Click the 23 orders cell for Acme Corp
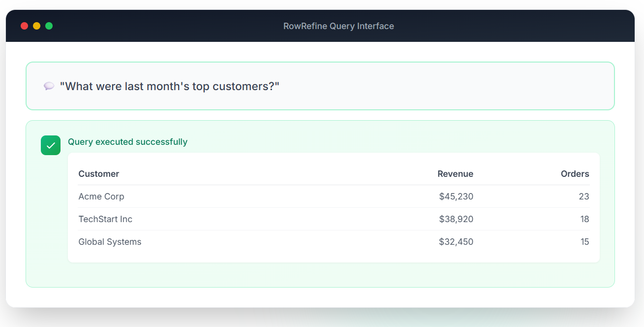This screenshot has width=644, height=327. 583,196
